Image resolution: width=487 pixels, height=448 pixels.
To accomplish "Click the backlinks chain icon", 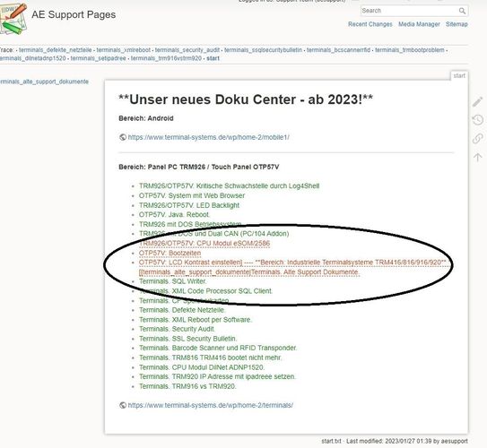I will [478, 138].
